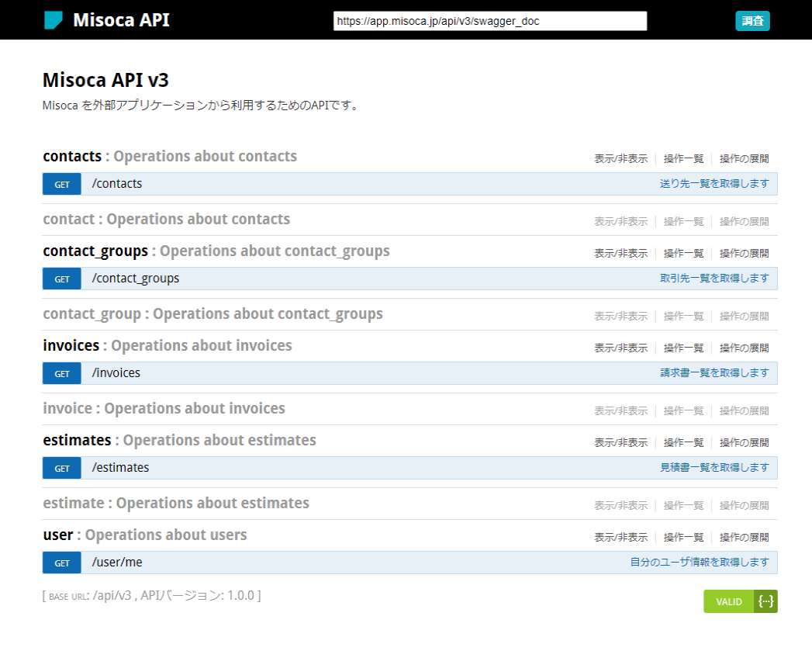Click the green VALID badge
Screen dimensions: 812x651
729,601
